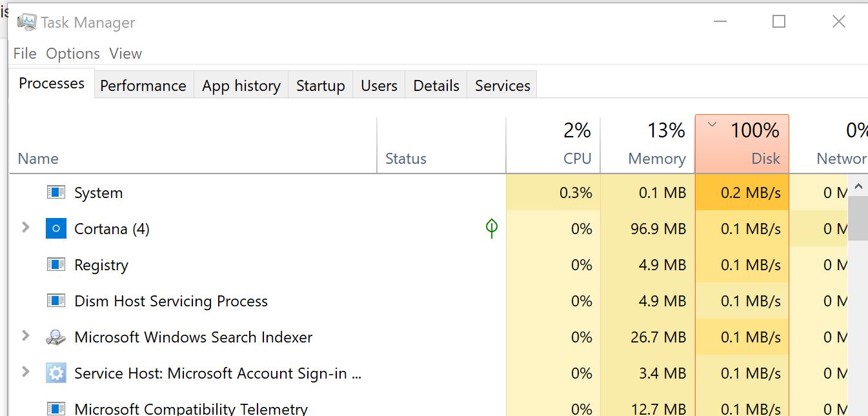Click Search Indexer's 26.7 MB memory value
Image resolution: width=868 pixels, height=416 pixels.
pos(658,337)
